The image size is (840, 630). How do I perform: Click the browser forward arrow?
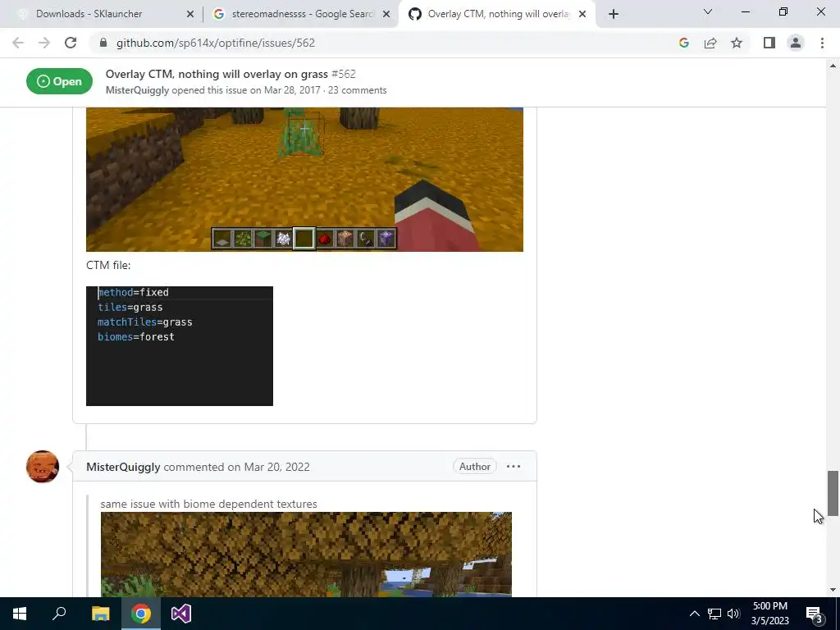(x=44, y=43)
